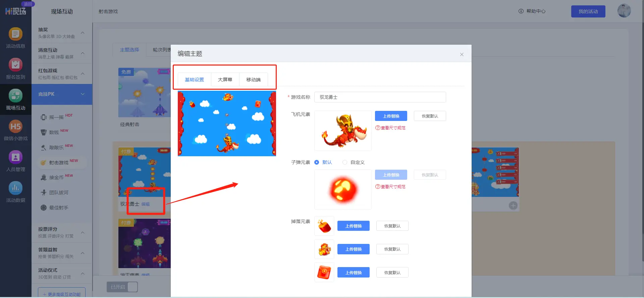Screen dimensions: 644x298
Task: Click 恢复默认 for god of wealth element
Action: 392,249
